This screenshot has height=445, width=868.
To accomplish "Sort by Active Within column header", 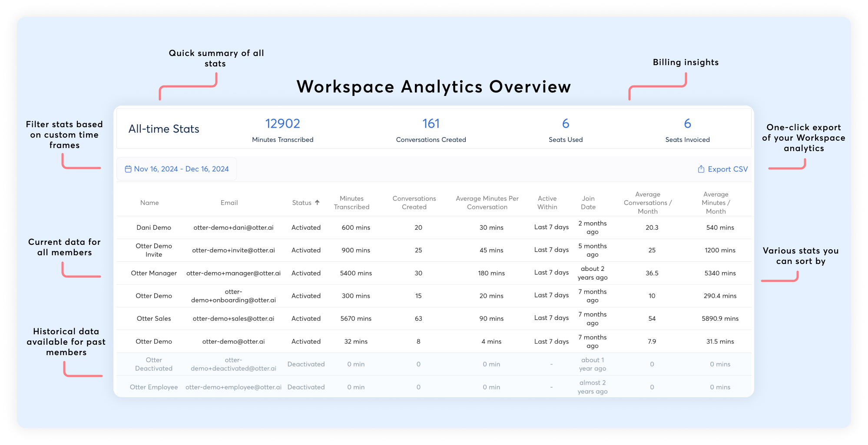I will [547, 203].
